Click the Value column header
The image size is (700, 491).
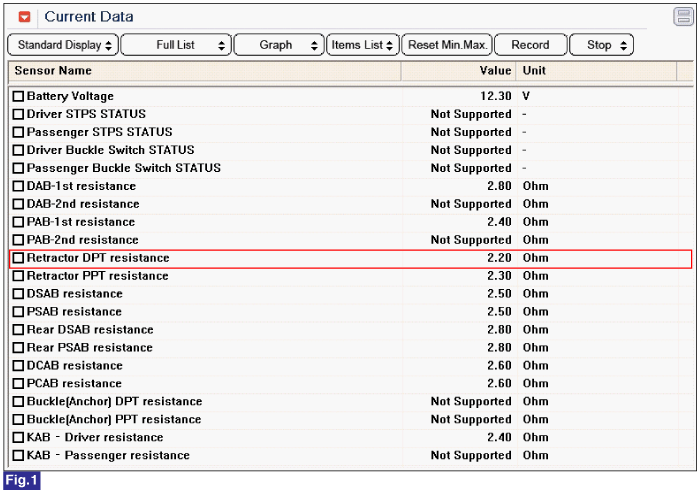pos(458,71)
